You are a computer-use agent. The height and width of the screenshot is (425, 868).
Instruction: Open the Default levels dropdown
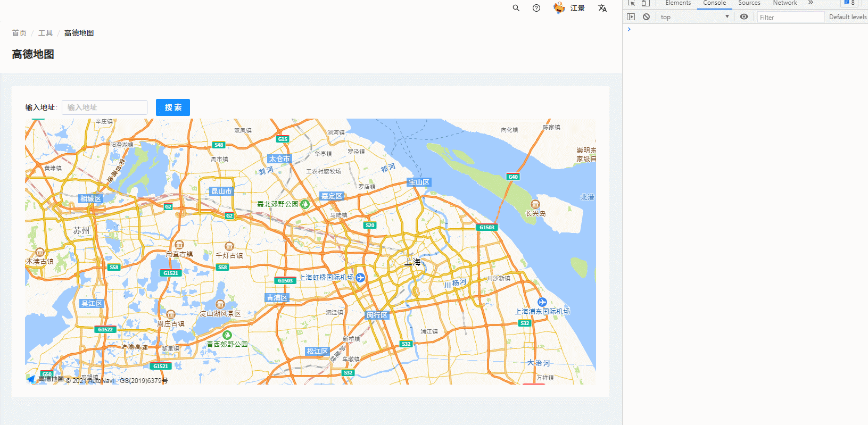pos(848,17)
